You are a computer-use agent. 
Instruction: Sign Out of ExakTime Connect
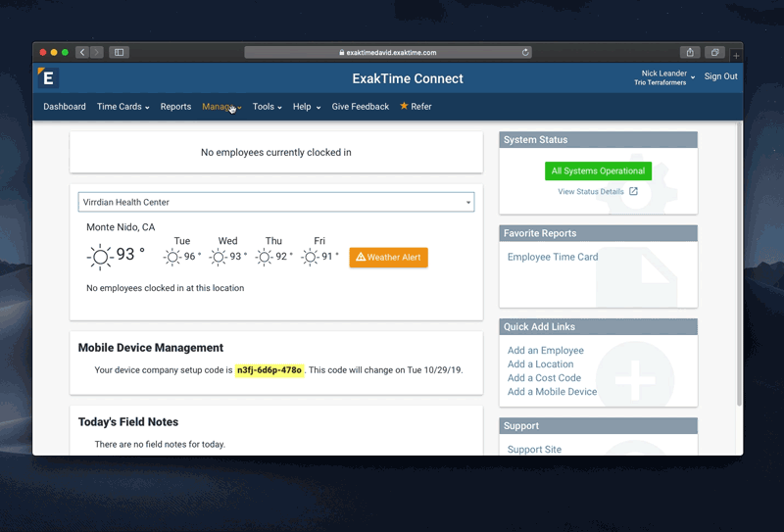click(x=720, y=76)
